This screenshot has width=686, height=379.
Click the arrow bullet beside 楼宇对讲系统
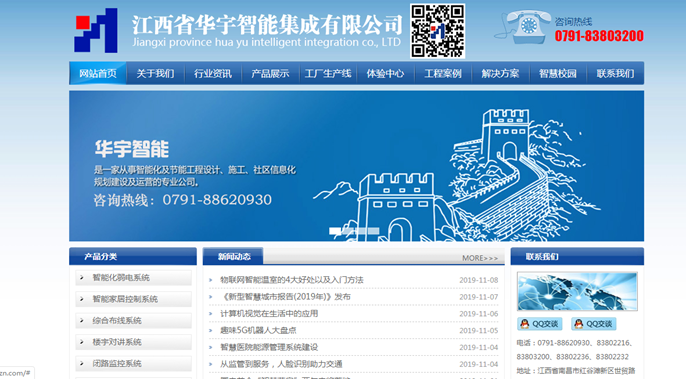coord(82,342)
